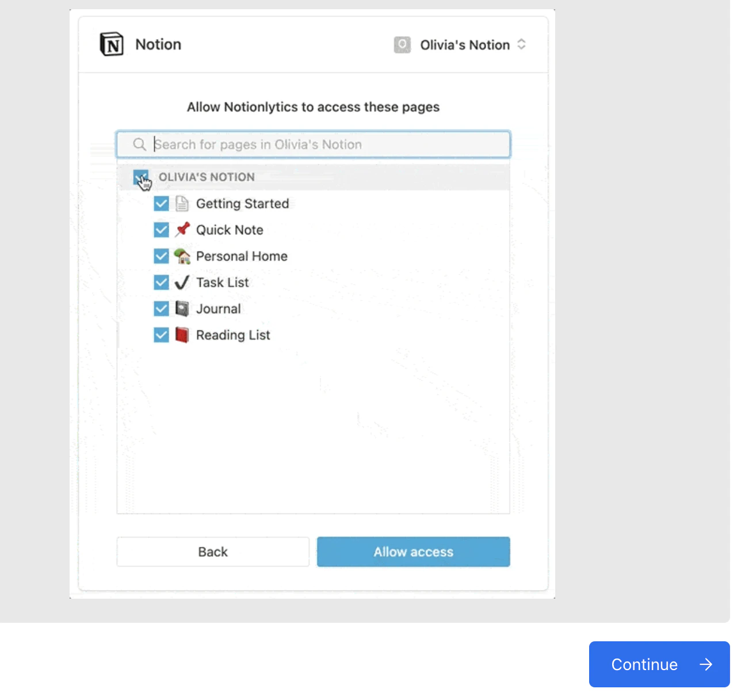This screenshot has width=741, height=700.
Task: Click the Back button
Action: click(x=213, y=551)
